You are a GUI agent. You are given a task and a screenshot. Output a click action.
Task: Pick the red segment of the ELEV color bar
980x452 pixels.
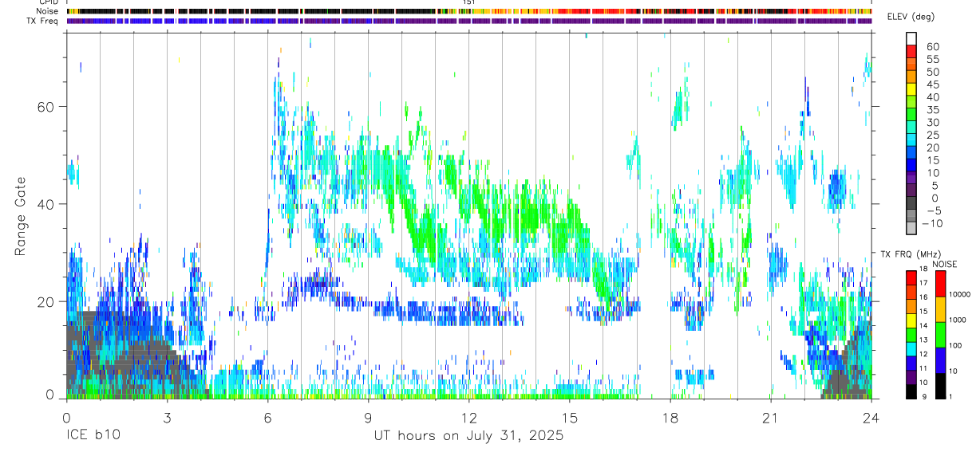tap(911, 50)
